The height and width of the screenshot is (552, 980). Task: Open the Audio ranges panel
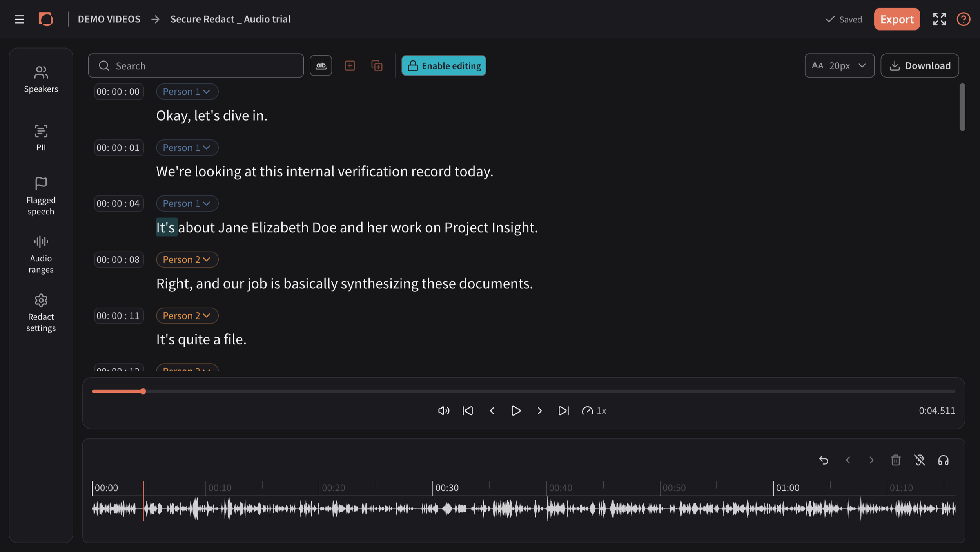click(x=41, y=255)
